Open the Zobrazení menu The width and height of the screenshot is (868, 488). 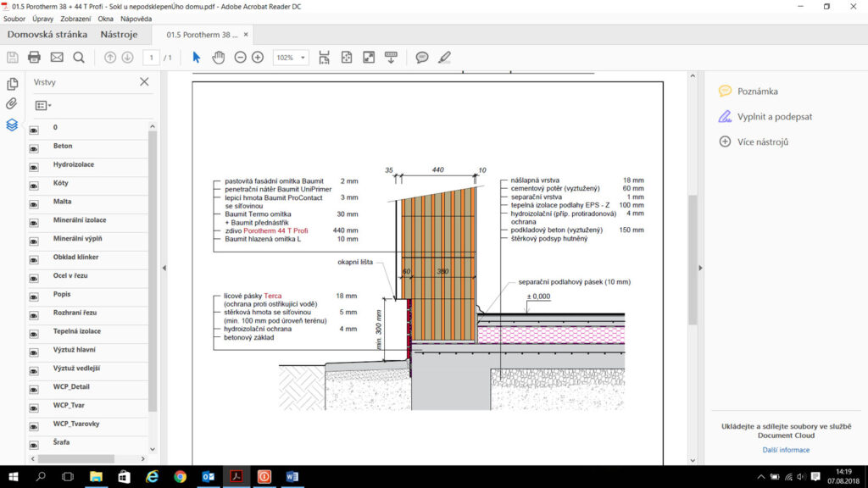[75, 18]
